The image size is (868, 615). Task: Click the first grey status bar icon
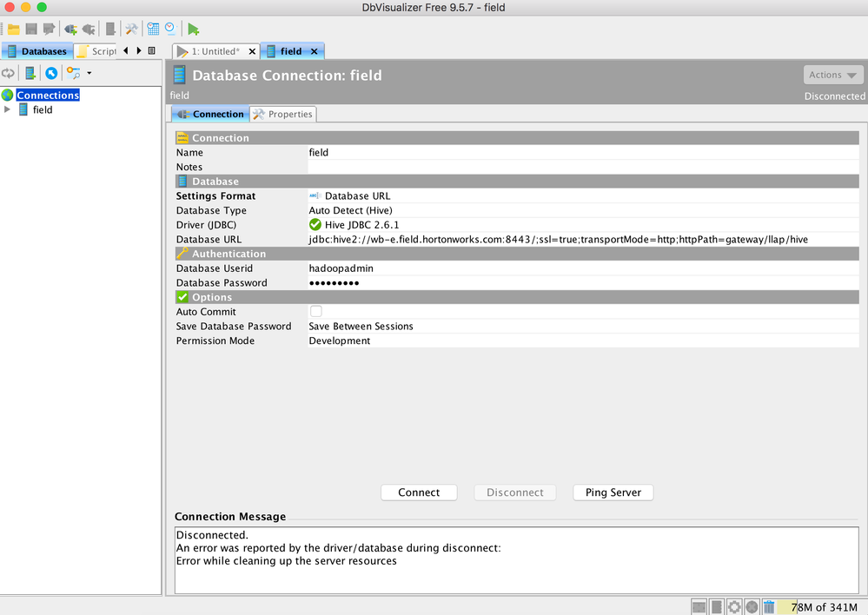point(699,606)
